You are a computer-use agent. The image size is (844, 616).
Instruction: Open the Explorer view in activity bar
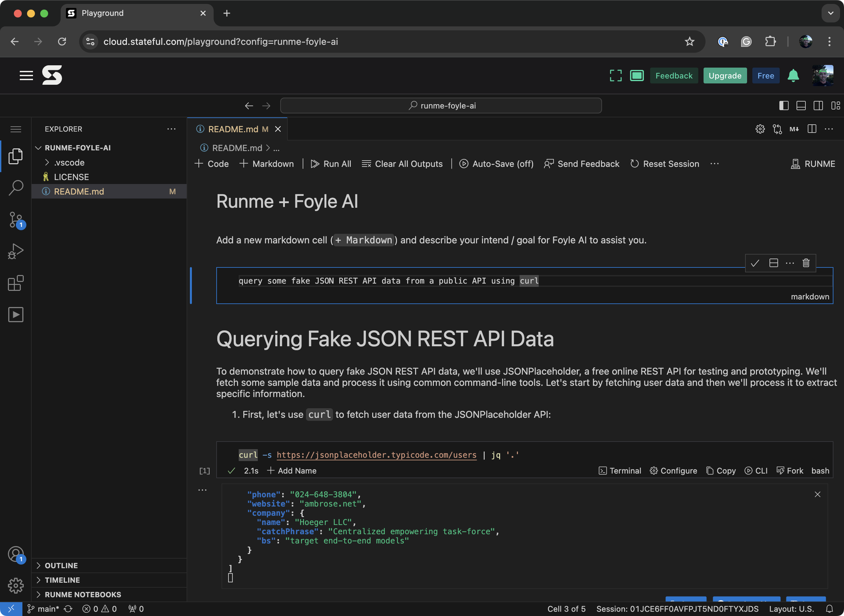point(15,156)
